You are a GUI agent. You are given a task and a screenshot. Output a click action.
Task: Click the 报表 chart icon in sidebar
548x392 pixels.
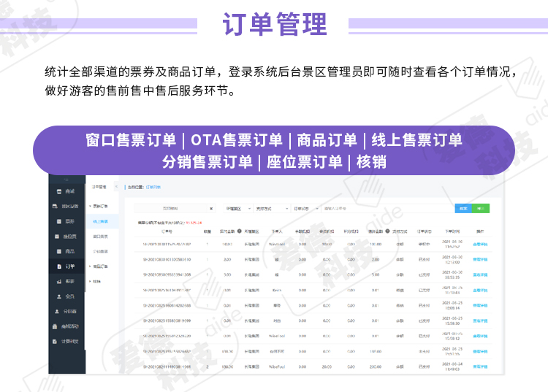point(59,282)
